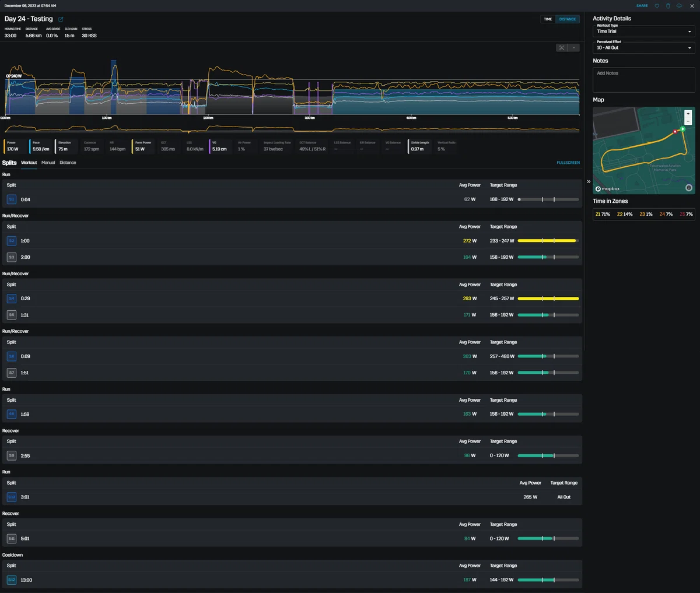Switch to the Manual splits tab
The width and height of the screenshot is (700, 593).
pyautogui.click(x=48, y=163)
